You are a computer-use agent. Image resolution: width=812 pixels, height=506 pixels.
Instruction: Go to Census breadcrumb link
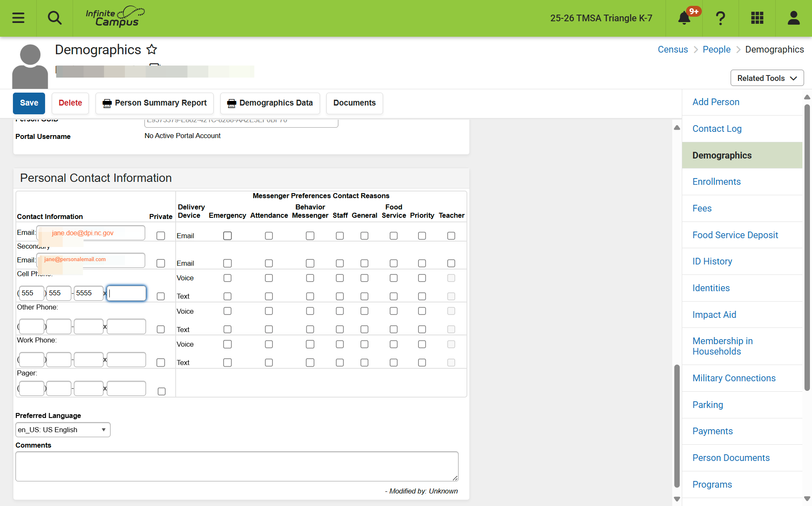click(x=673, y=49)
